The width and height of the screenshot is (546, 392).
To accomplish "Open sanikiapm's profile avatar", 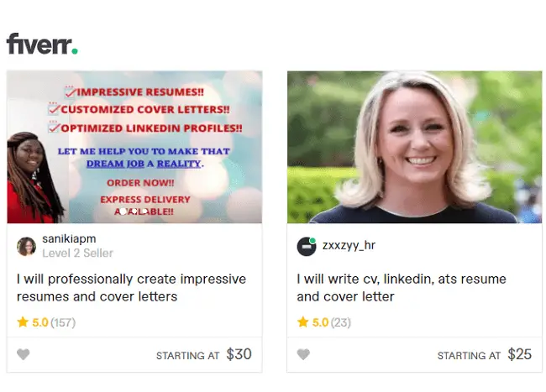I will (x=27, y=247).
